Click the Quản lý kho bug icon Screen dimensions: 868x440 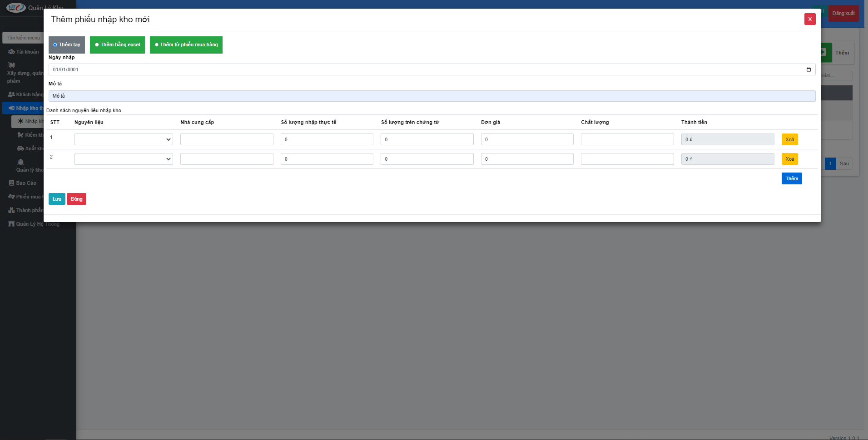[20, 162]
